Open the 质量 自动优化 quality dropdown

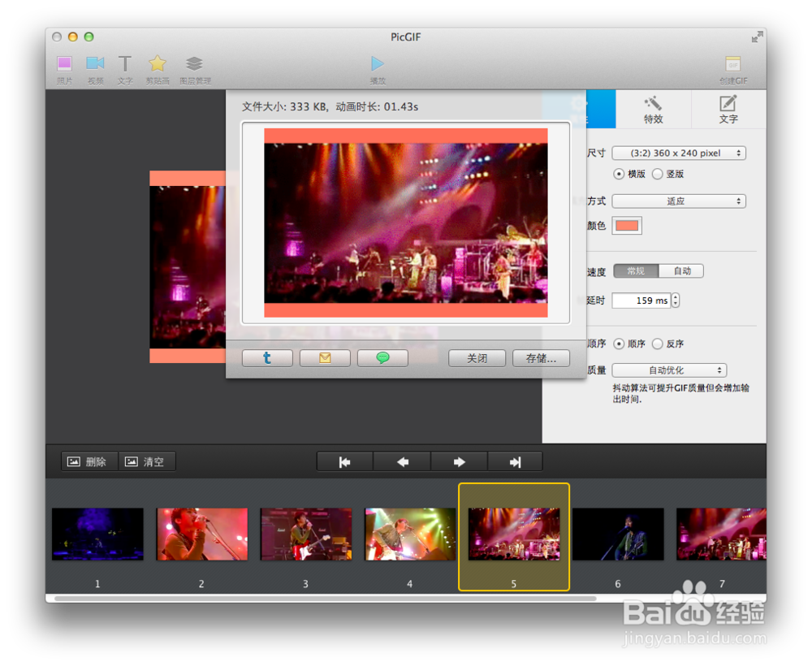[670, 370]
